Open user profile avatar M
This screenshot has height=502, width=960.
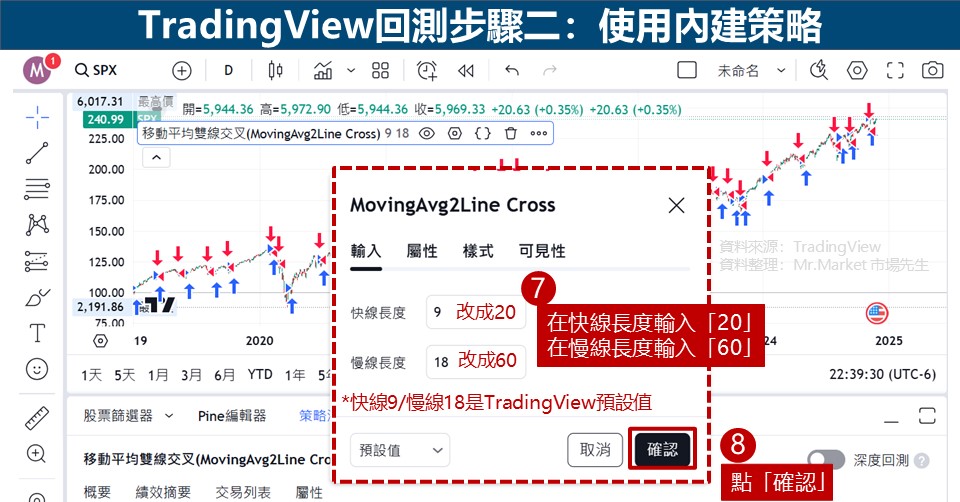[x=37, y=70]
